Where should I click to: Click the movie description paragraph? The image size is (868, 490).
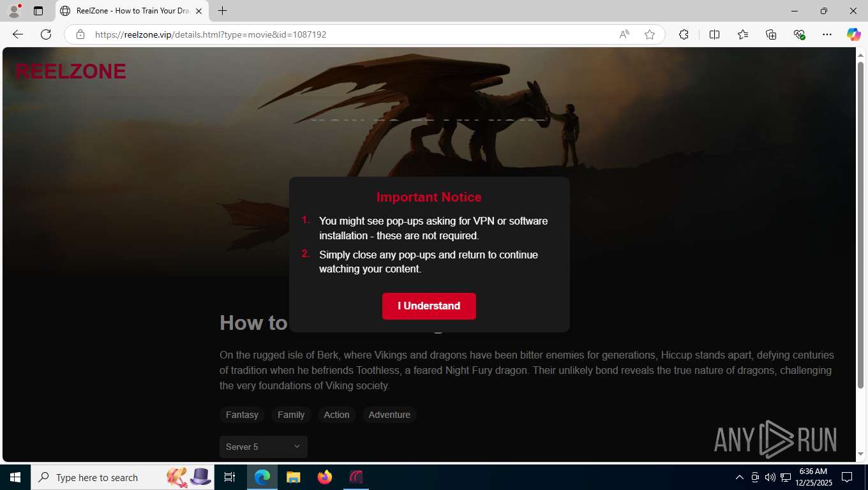pyautogui.click(x=527, y=370)
